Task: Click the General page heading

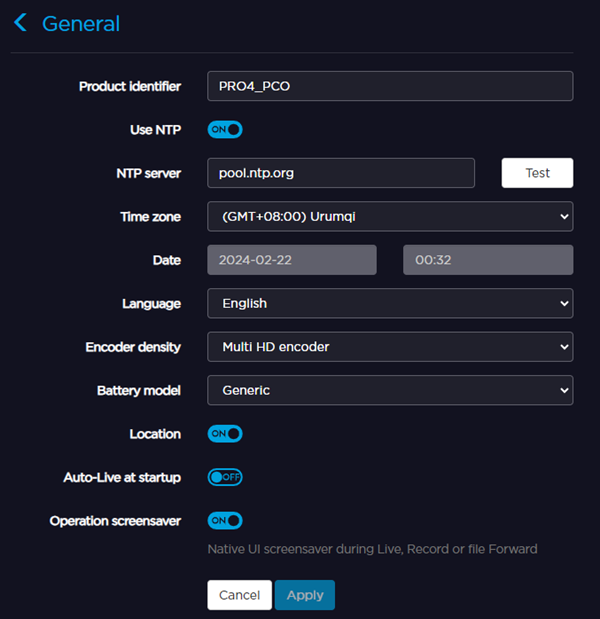Action: 81,24
